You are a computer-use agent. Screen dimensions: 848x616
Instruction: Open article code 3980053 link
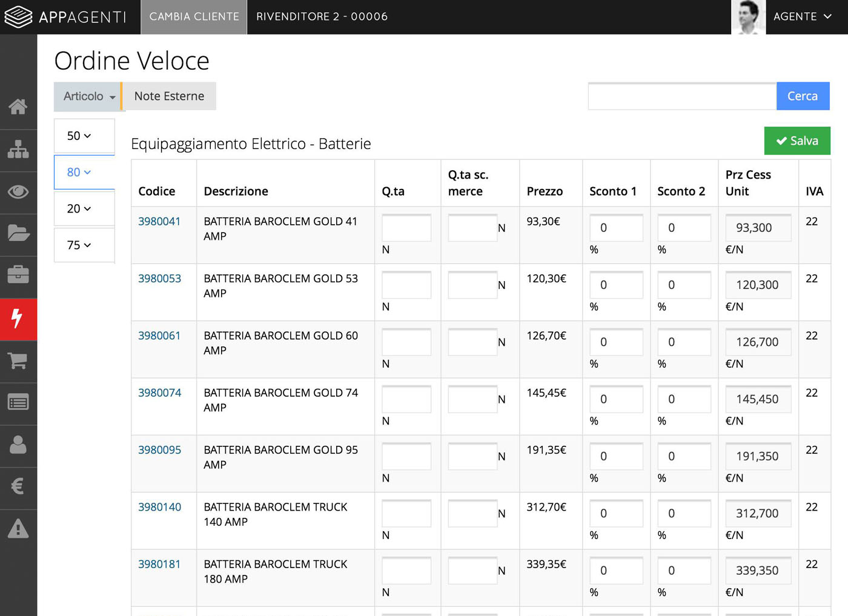(159, 279)
